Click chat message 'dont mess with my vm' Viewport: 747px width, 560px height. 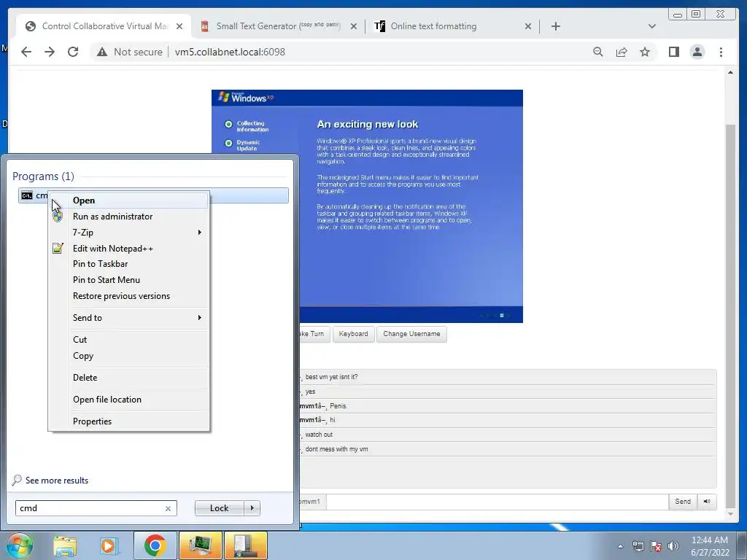click(x=336, y=449)
